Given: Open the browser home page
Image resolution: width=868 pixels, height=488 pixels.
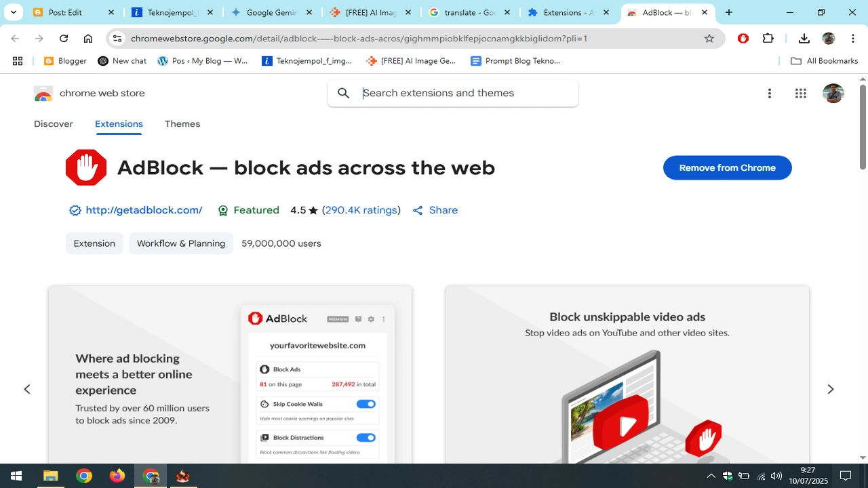Looking at the screenshot, I should (88, 39).
